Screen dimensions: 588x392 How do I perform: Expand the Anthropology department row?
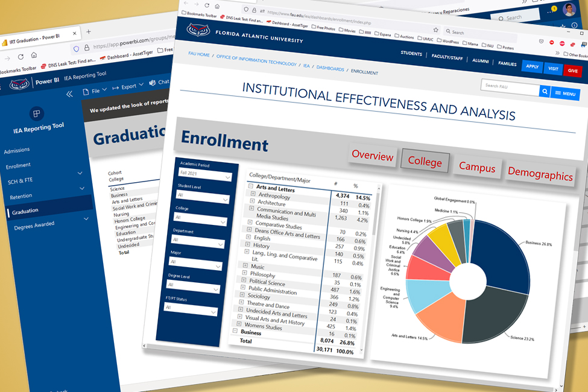(x=253, y=194)
